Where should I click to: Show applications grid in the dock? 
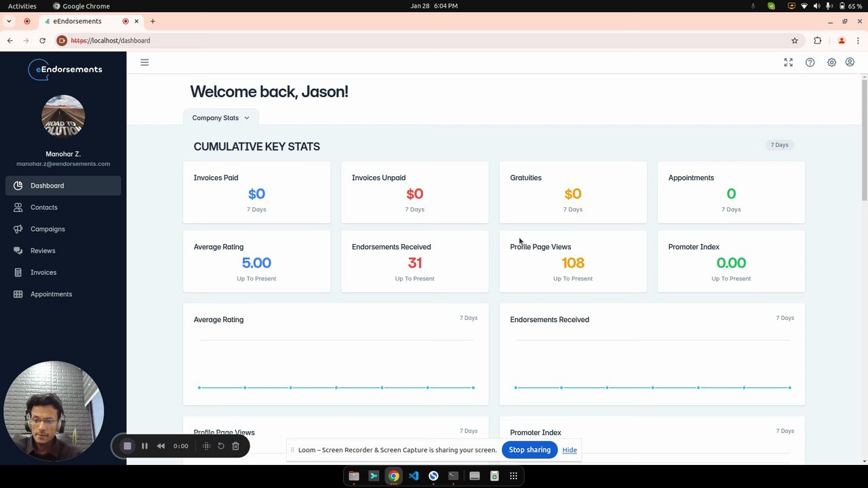pyautogui.click(x=514, y=476)
